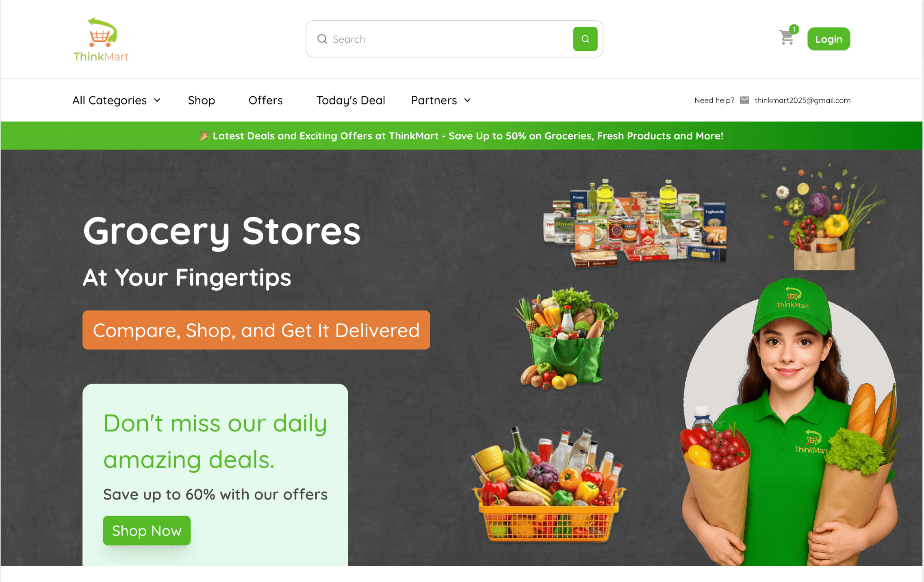The width and height of the screenshot is (924, 582).
Task: Open the Offers menu item
Action: [x=266, y=100]
